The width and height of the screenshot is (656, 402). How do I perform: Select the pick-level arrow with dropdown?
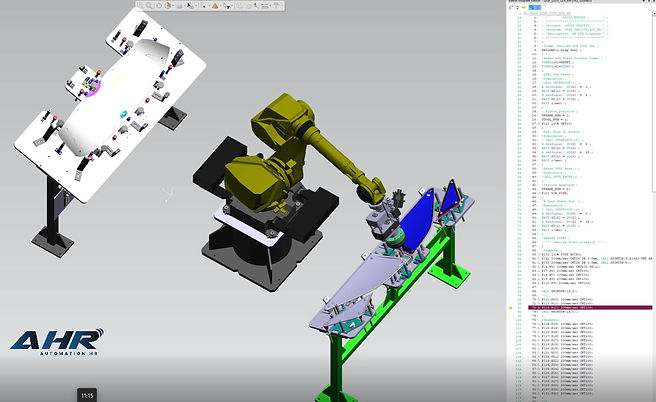(x=226, y=6)
